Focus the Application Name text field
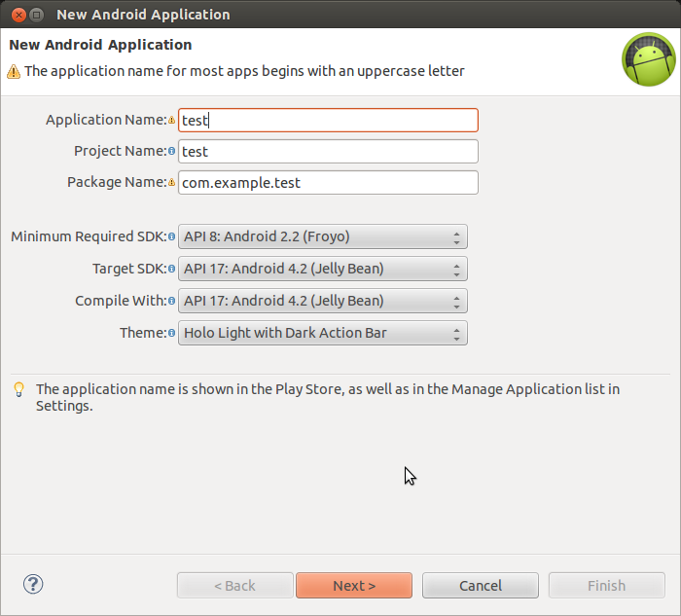The image size is (681, 616). [x=329, y=121]
